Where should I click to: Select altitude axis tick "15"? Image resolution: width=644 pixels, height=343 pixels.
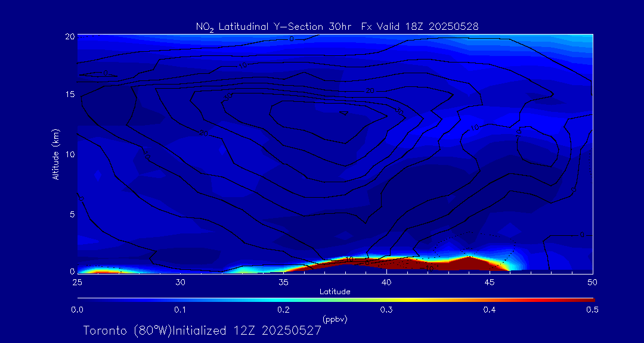69,94
